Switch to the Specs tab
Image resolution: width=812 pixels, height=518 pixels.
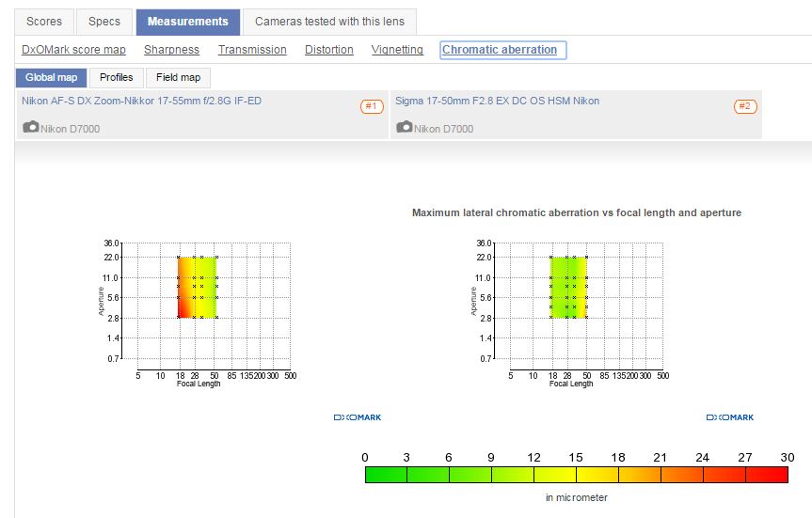[x=104, y=22]
